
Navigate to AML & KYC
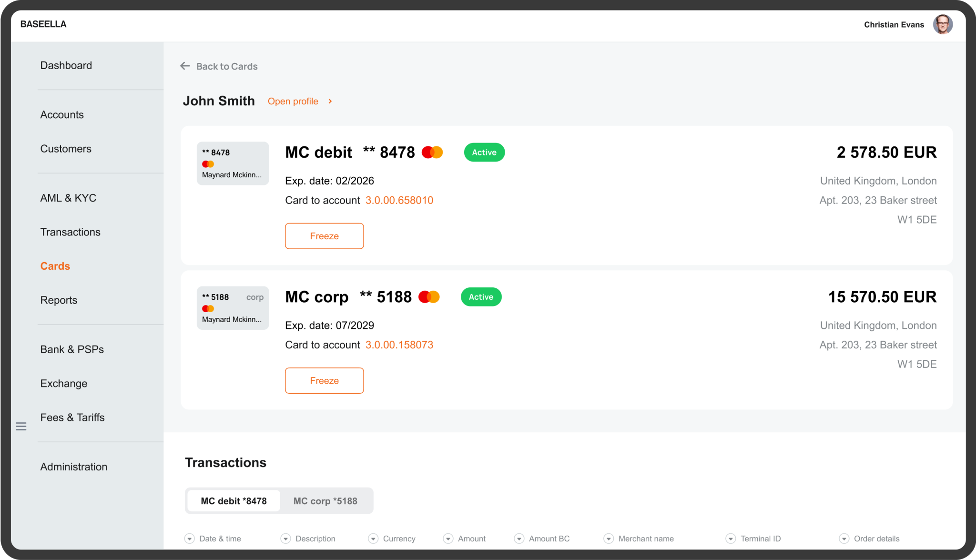pos(68,198)
